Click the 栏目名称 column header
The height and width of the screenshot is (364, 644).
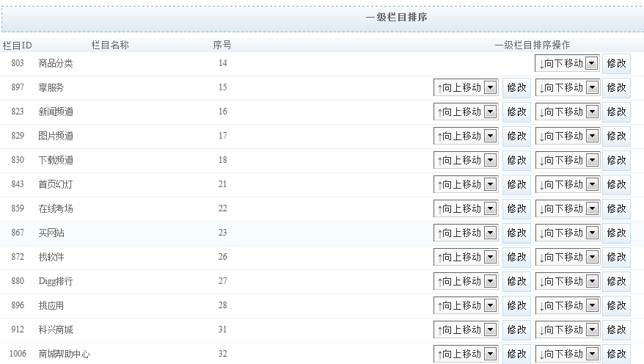click(110, 45)
